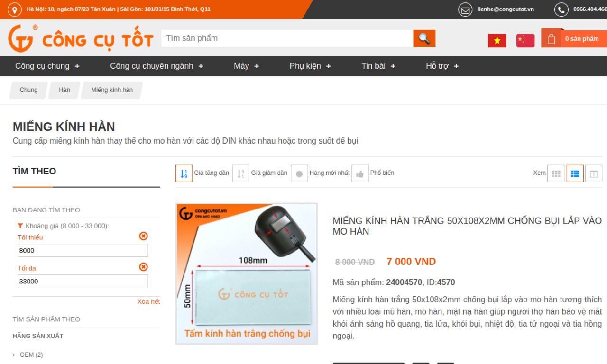Viewport: 607px width, 364px height.
Task: Sort by descending price icon
Action: tap(241, 173)
